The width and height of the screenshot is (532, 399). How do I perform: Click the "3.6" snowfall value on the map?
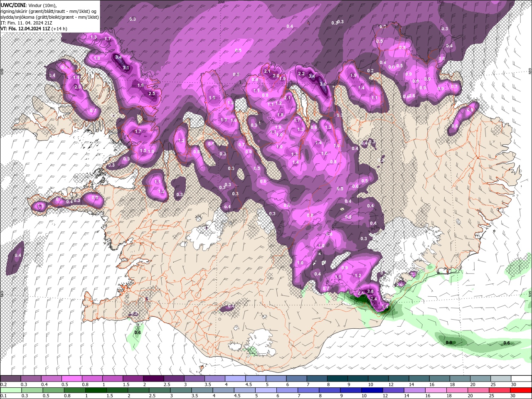pyautogui.click(x=323, y=84)
